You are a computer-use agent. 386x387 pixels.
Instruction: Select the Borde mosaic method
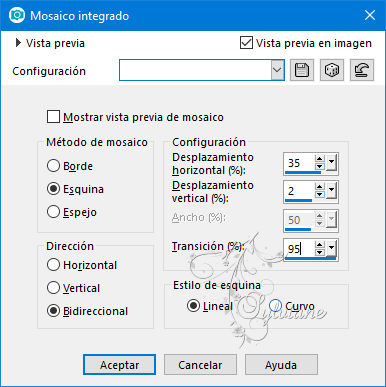(x=53, y=166)
